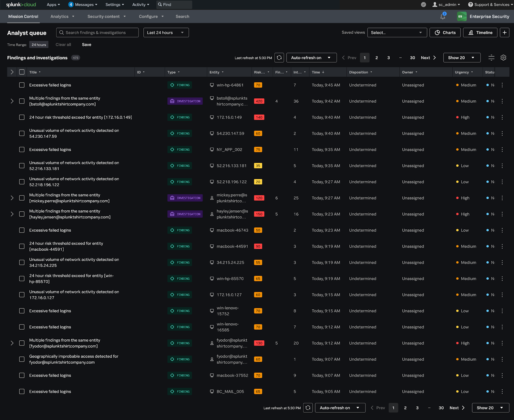
Task: Tick the Geographically improbable access row checkbox
Action: click(22, 359)
